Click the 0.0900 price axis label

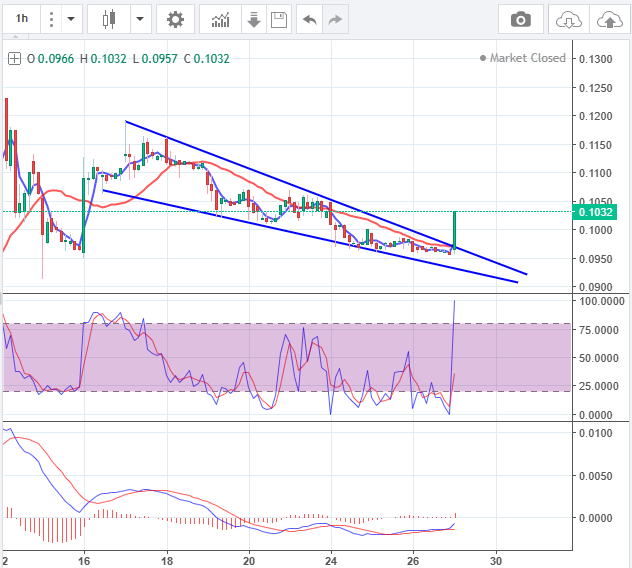(595, 287)
